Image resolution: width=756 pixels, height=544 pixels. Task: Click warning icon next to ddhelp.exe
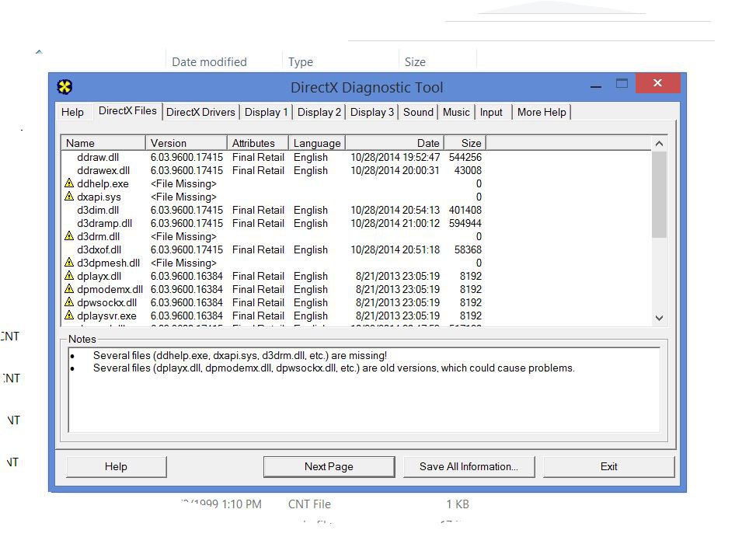point(69,183)
